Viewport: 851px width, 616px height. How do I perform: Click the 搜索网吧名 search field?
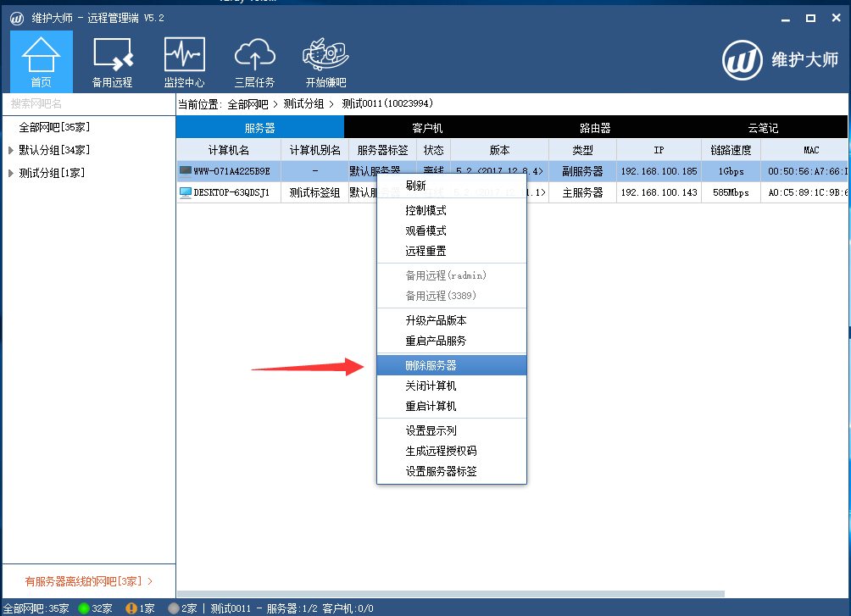tap(89, 103)
